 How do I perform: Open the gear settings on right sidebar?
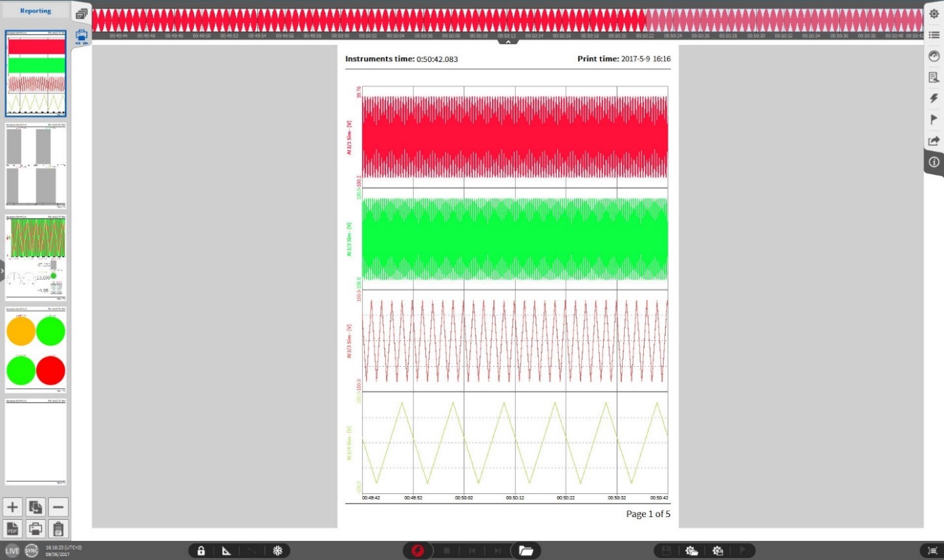point(934,14)
